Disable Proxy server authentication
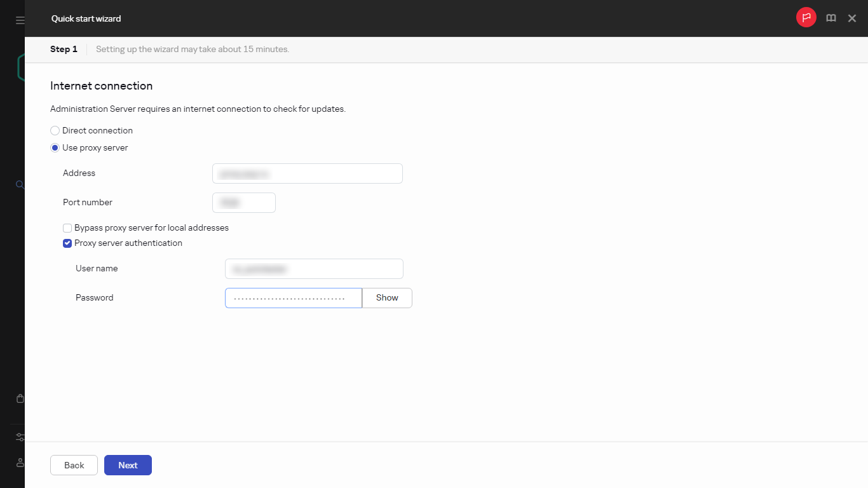The image size is (868, 488). [x=67, y=243]
